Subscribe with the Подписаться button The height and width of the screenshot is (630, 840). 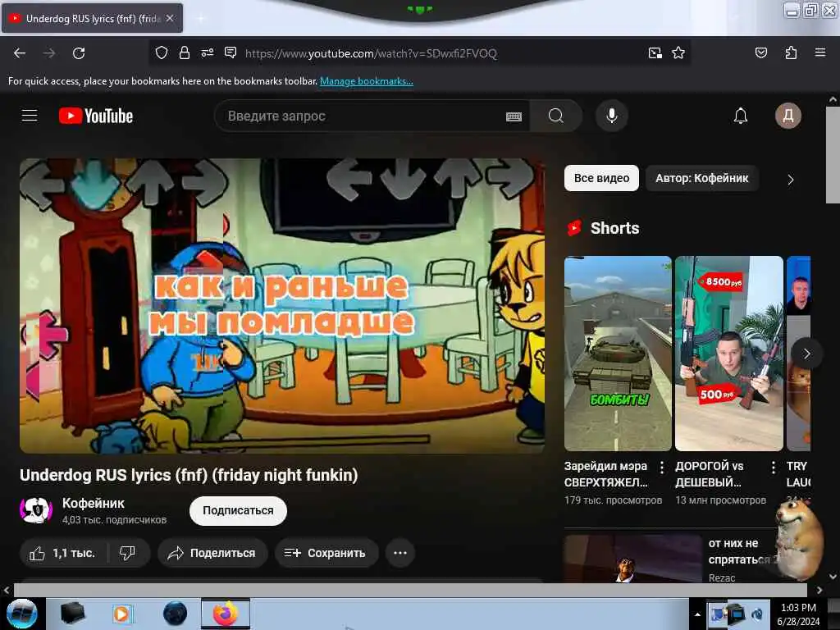coord(238,510)
